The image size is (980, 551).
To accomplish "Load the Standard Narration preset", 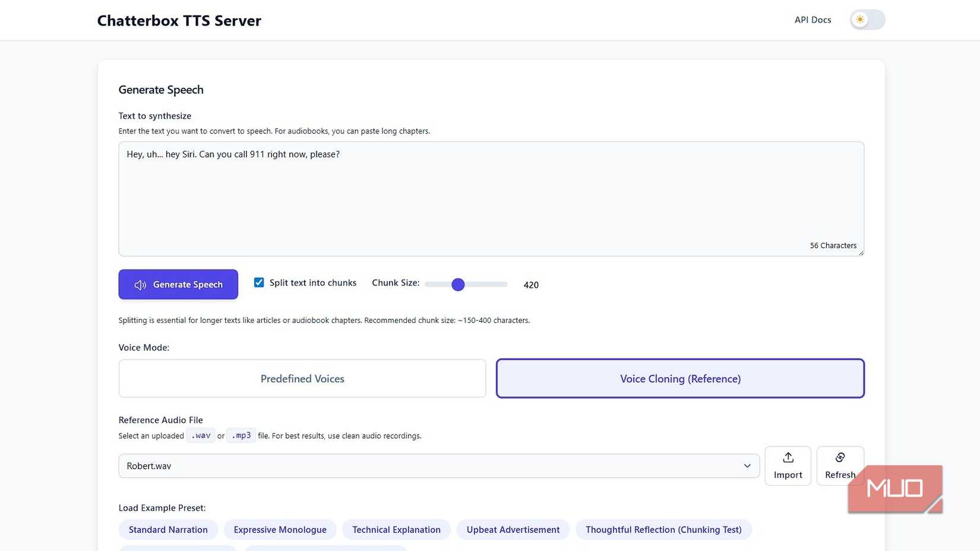I will pyautogui.click(x=168, y=530).
